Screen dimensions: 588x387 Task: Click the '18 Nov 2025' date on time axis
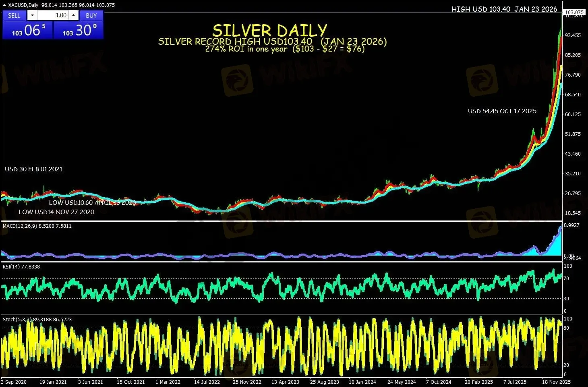point(556,382)
